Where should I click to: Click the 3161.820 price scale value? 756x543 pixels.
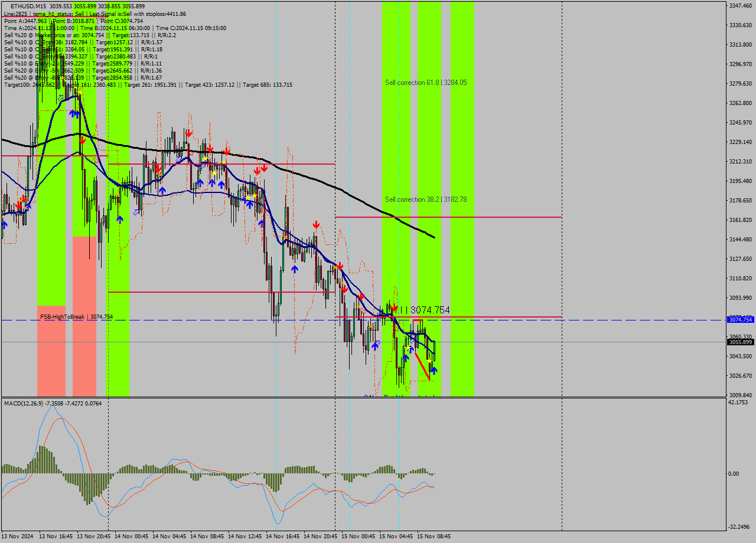pyautogui.click(x=741, y=220)
